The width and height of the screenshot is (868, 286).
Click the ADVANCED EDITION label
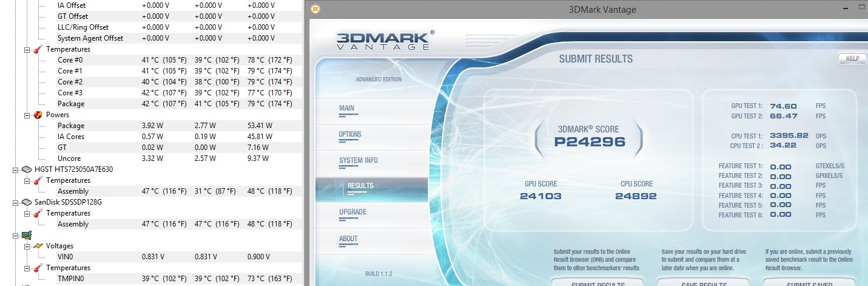[378, 80]
